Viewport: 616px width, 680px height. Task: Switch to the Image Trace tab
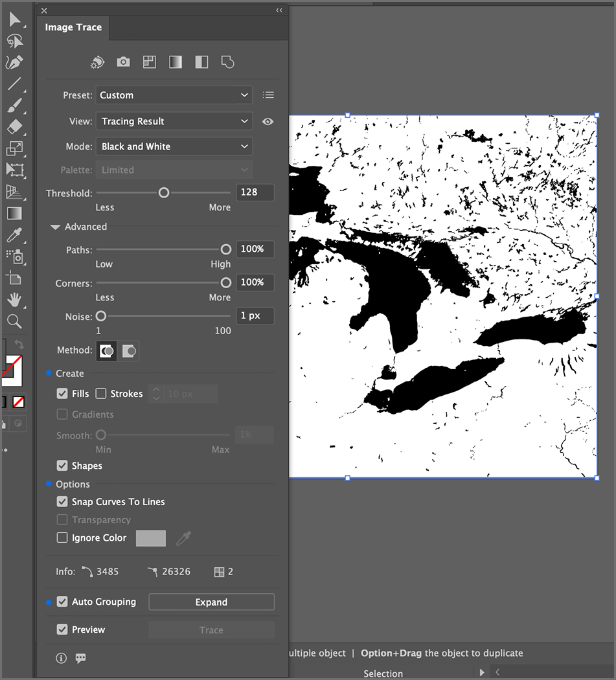click(73, 27)
